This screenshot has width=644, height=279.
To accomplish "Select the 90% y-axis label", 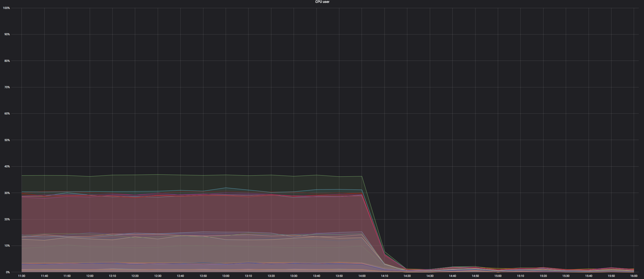I will coord(7,34).
